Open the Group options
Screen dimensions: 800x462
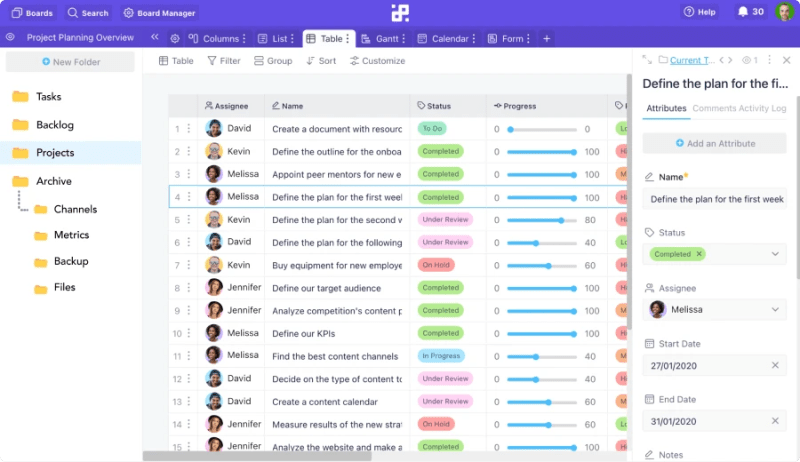pos(273,61)
